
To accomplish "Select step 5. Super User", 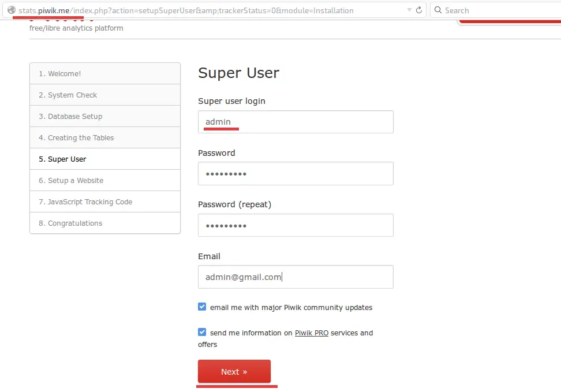I will tap(105, 159).
